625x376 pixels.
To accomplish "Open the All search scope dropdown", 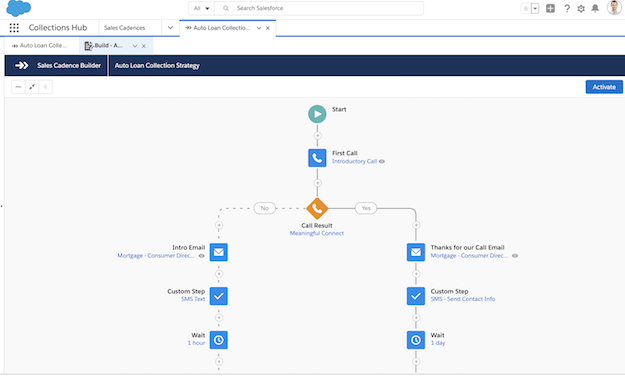I will (x=201, y=8).
